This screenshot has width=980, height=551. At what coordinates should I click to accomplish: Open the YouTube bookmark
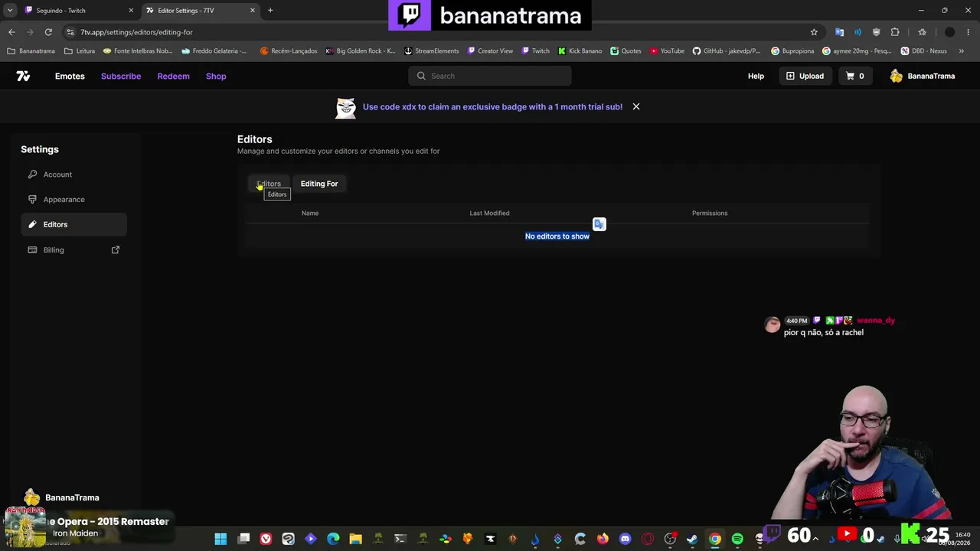[x=667, y=51]
